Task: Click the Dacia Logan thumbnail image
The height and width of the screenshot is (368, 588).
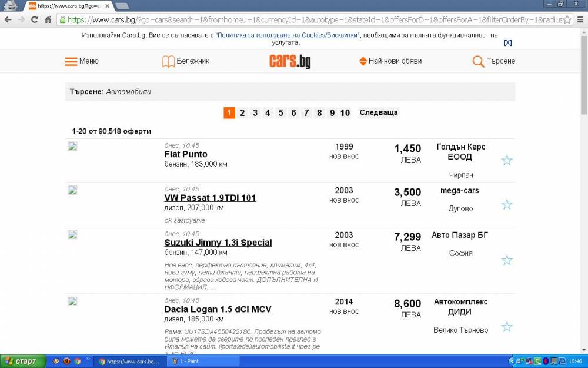Action: (x=73, y=301)
